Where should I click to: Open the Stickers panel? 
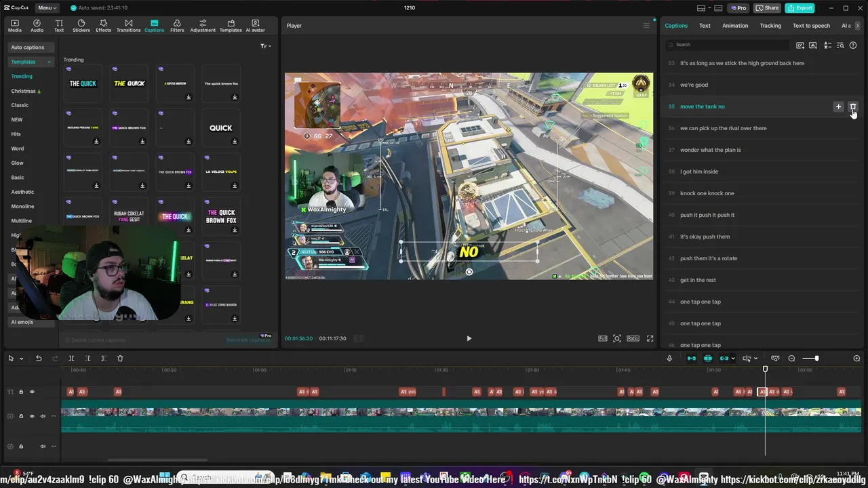click(x=81, y=26)
